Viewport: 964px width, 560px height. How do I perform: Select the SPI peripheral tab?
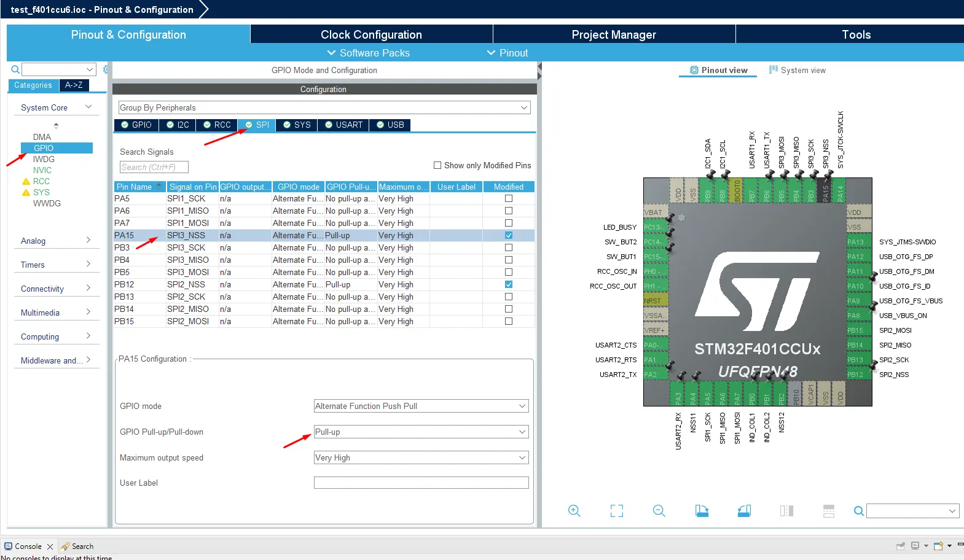click(x=257, y=125)
